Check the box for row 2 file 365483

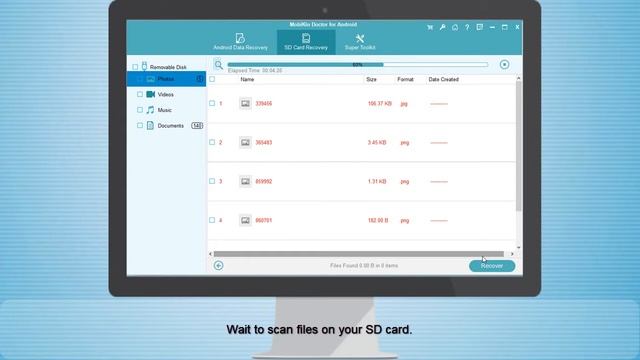[212, 142]
